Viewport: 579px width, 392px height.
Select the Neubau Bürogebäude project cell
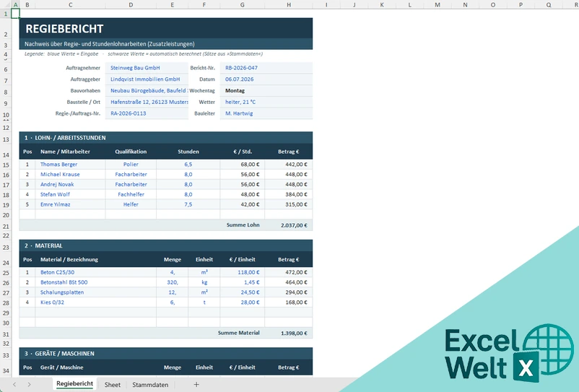147,91
